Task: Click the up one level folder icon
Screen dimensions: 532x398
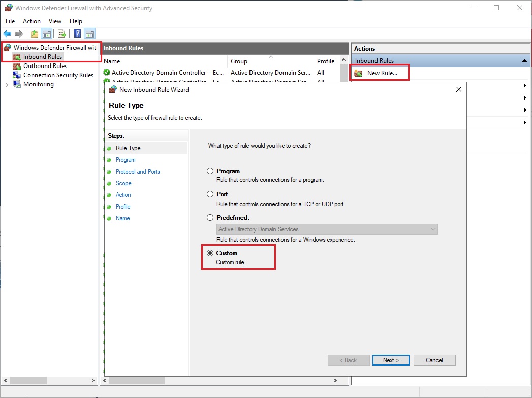Action: click(x=34, y=34)
